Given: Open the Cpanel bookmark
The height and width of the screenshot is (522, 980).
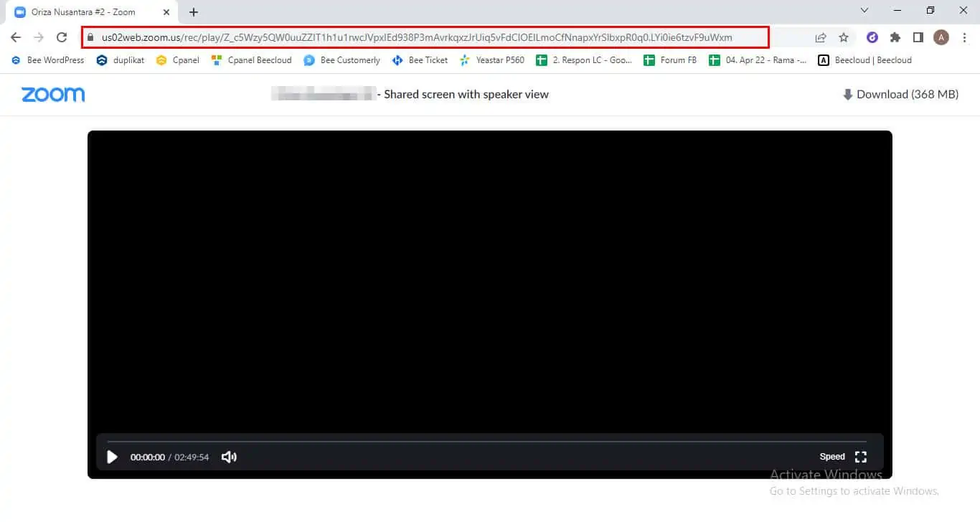Looking at the screenshot, I should coord(178,60).
